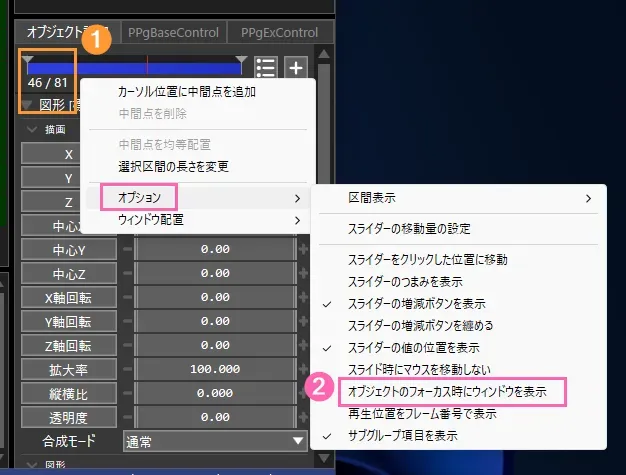Decrease Y軸回転 with minus button

(x=127, y=321)
